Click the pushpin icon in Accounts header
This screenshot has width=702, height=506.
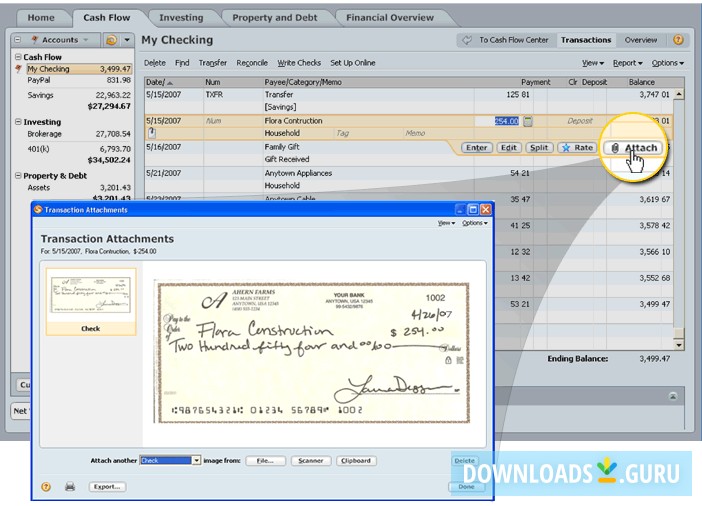pyautogui.click(x=35, y=40)
